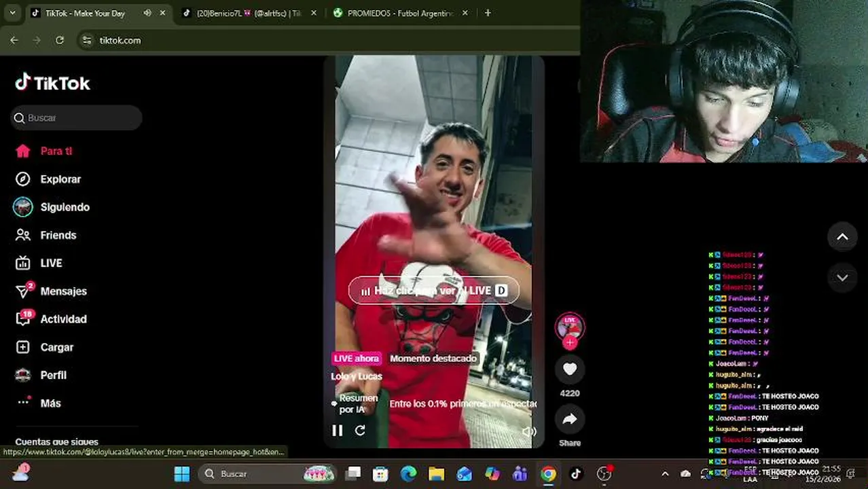Mute the TikTok tab via its speaker icon
868x489 pixels.
pos(147,13)
